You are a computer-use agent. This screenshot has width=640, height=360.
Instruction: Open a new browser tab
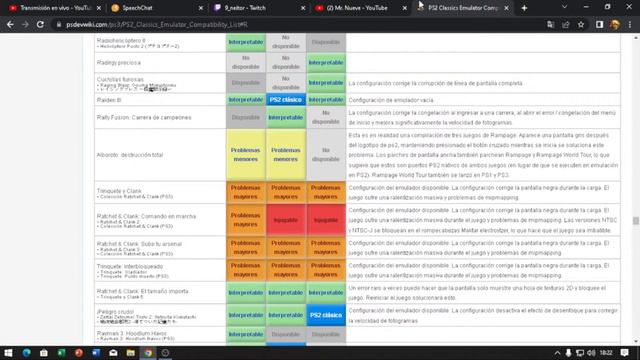(x=524, y=8)
